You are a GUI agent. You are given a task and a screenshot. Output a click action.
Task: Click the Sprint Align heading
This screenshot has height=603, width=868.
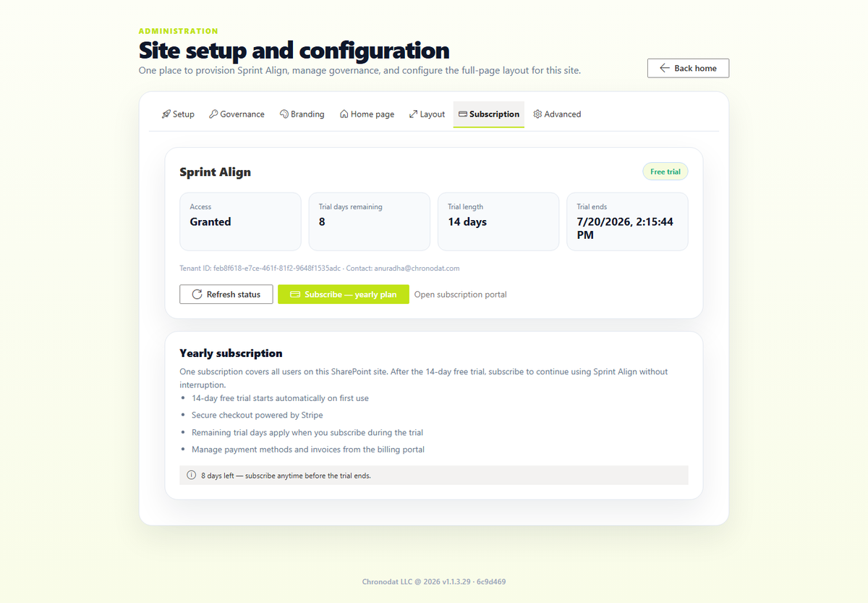216,172
